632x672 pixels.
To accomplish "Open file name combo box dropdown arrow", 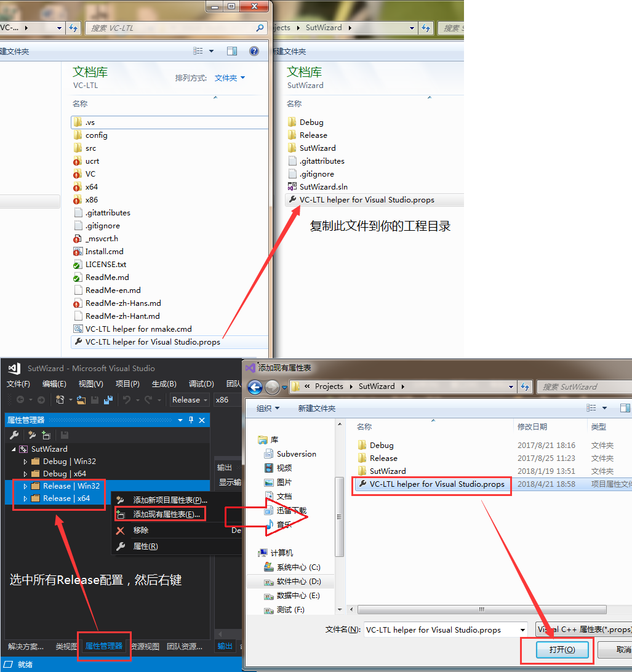I will coord(522,630).
